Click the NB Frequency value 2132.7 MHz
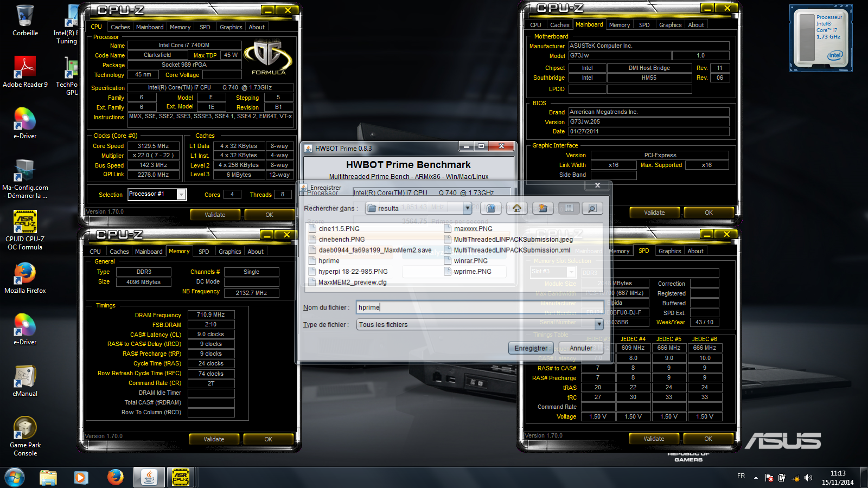This screenshot has height=488, width=868. 251,293
